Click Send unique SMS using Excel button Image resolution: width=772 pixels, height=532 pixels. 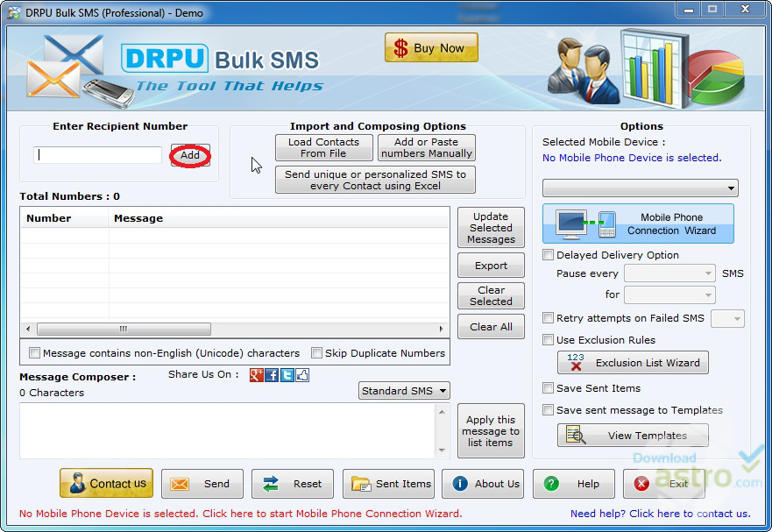pos(375,180)
